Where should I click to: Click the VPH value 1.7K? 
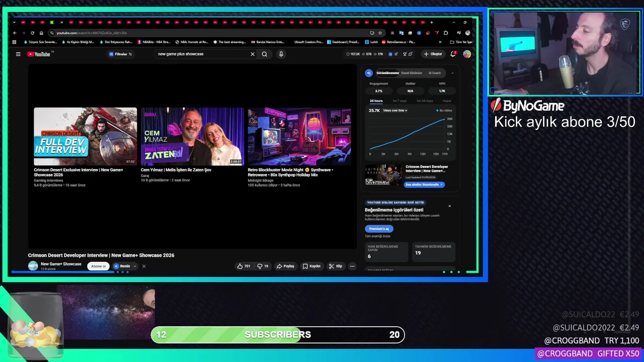(x=442, y=91)
